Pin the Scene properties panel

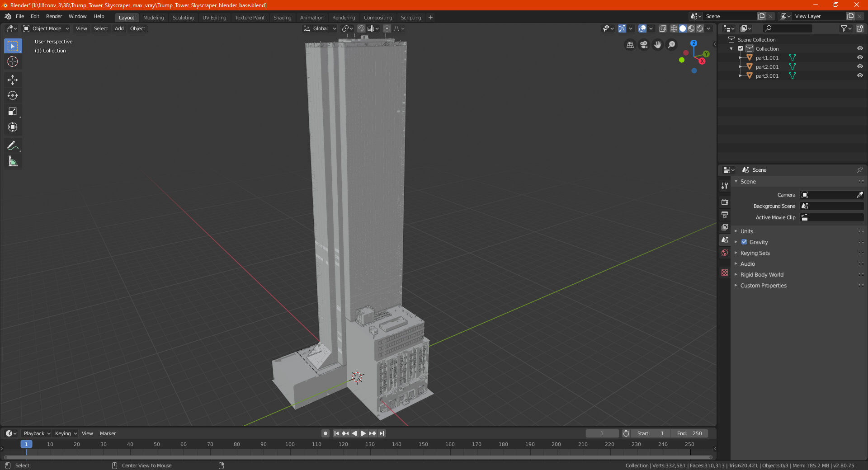[x=859, y=170]
